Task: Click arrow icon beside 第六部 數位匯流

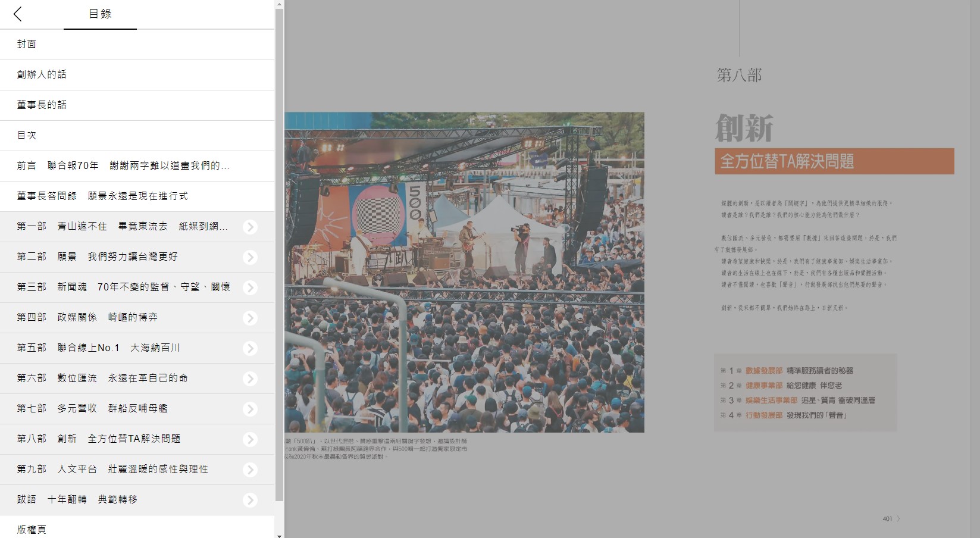Action: tap(251, 379)
